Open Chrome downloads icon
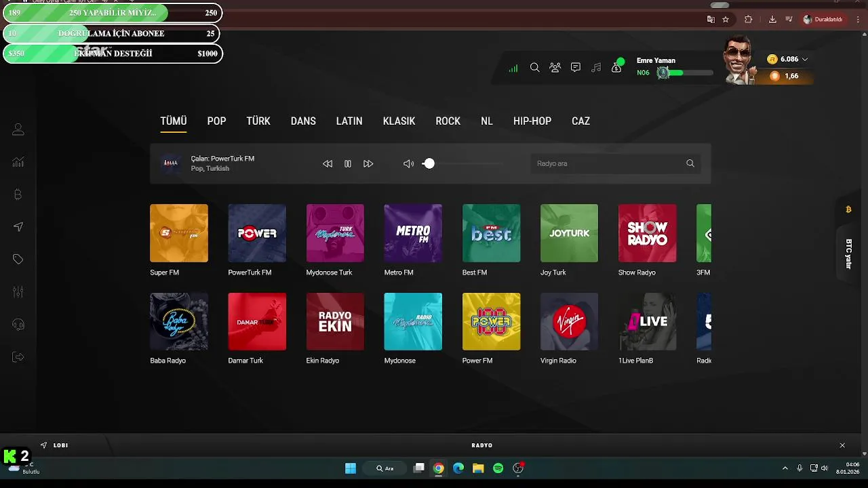 [772, 20]
